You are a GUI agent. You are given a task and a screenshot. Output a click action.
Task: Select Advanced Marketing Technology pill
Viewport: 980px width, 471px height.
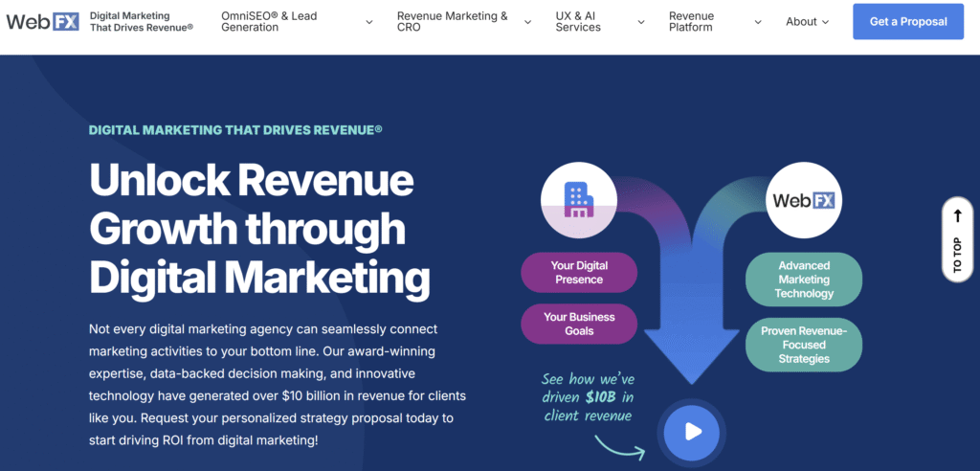pyautogui.click(x=804, y=280)
